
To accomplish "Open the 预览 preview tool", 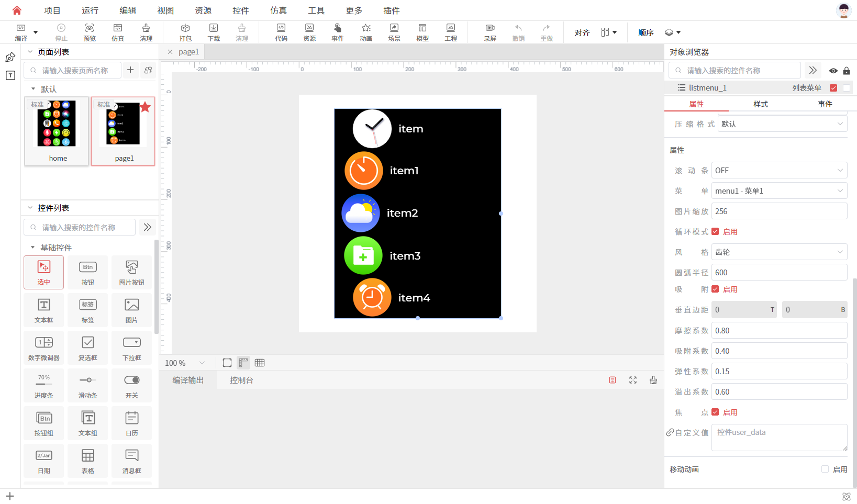I will [x=90, y=32].
